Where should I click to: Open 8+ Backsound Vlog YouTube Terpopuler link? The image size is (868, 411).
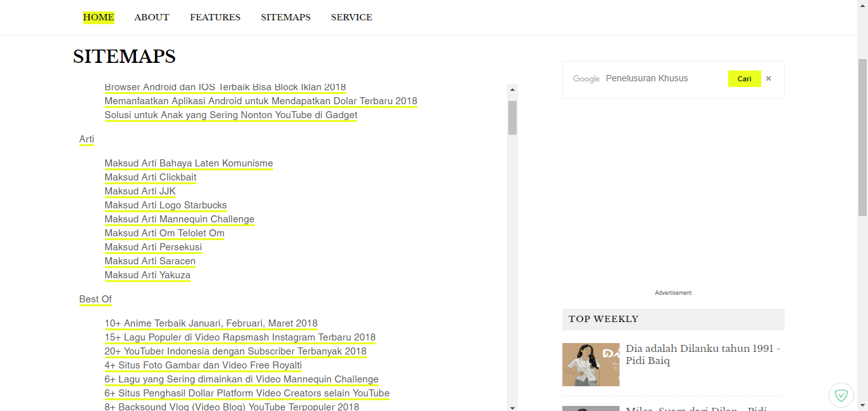click(x=232, y=407)
